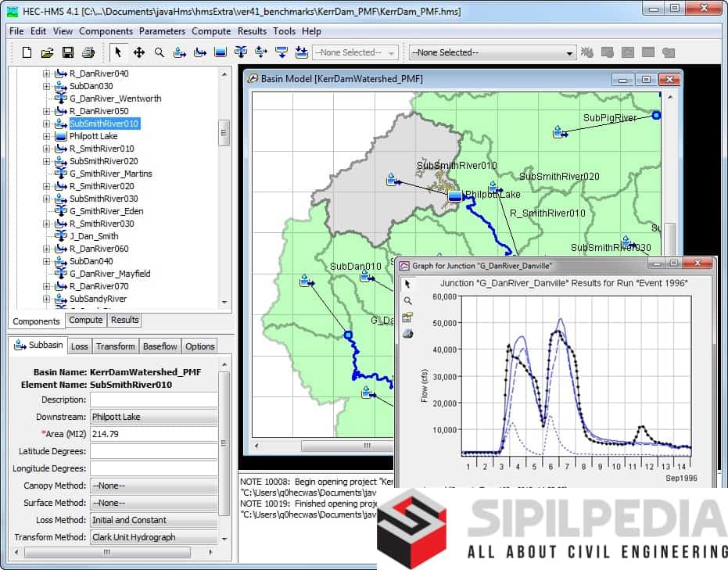Click the zoom magnifier in graph window
The width and height of the screenshot is (728, 570).
pyautogui.click(x=407, y=300)
